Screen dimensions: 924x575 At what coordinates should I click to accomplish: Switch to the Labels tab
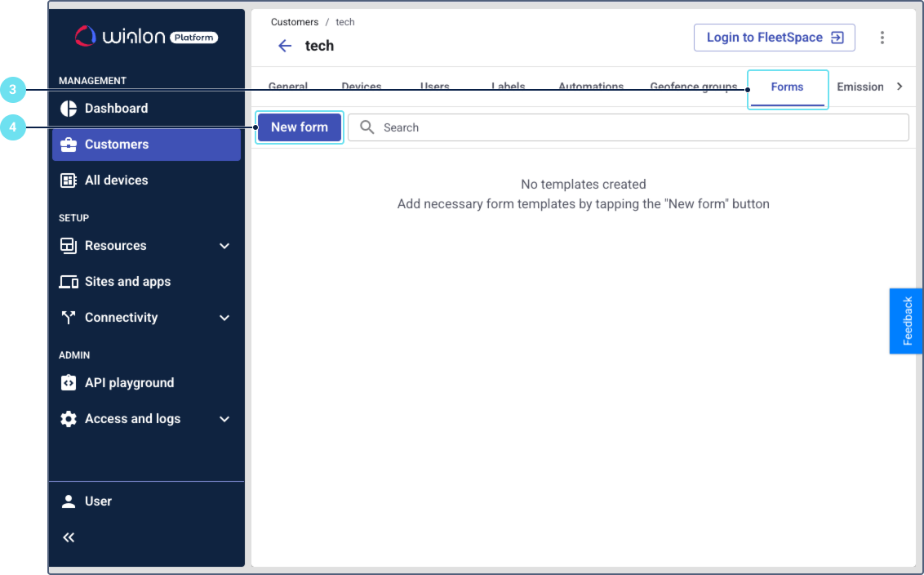click(x=508, y=87)
